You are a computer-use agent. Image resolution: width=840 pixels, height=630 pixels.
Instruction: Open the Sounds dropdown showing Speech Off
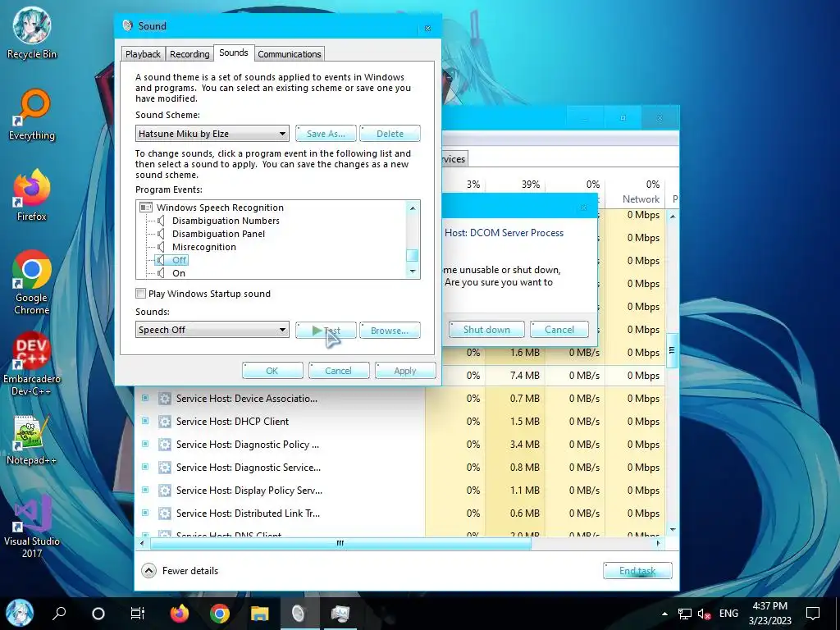tap(212, 330)
